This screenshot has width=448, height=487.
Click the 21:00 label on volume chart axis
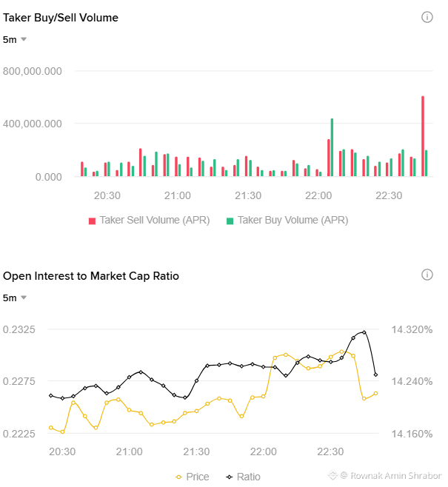178,195
